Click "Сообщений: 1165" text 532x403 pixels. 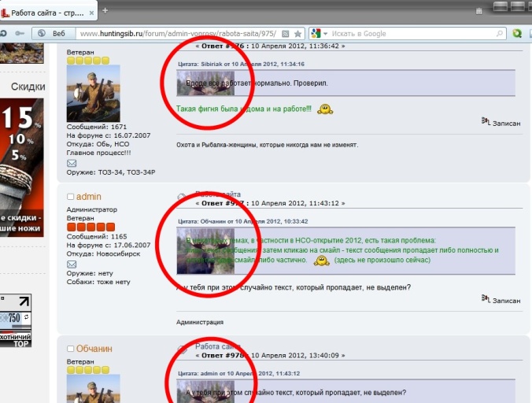[97, 236]
